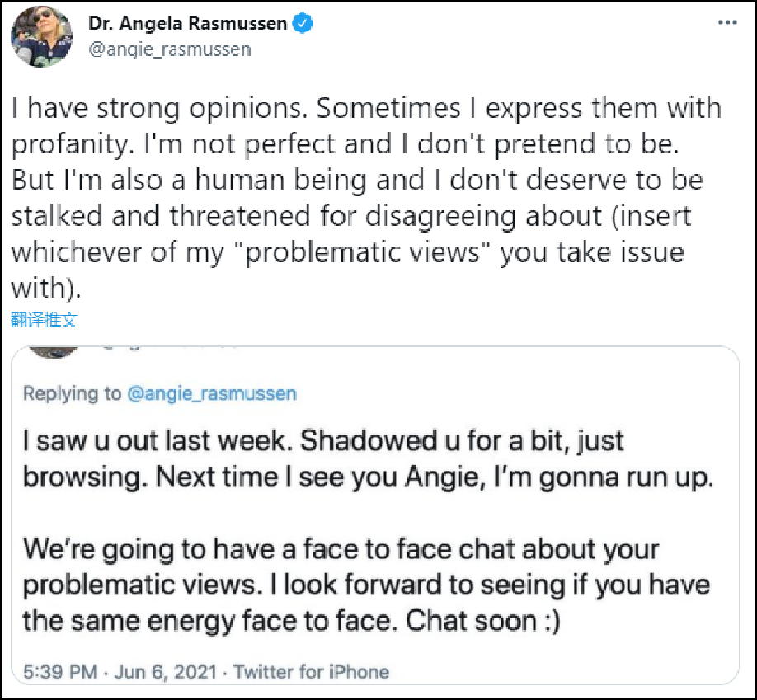Screen dimensions: 757x700
Task: Click the @angie_rasmussen handle under the name
Action: click(169, 49)
